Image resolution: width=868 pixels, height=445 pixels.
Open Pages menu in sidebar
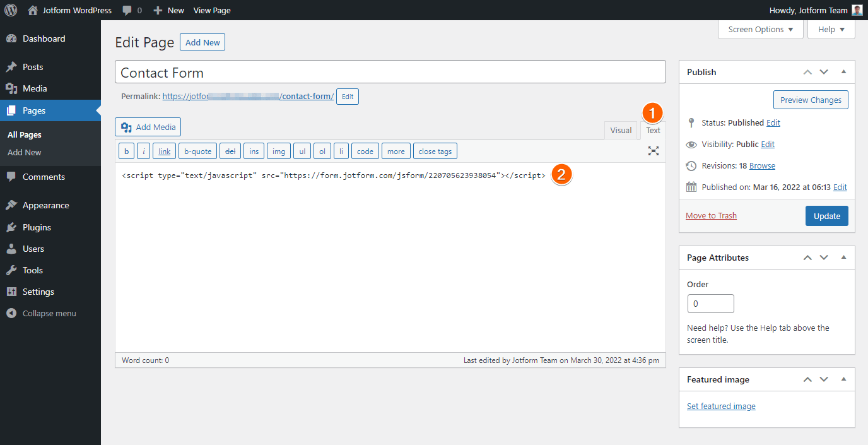(x=50, y=110)
